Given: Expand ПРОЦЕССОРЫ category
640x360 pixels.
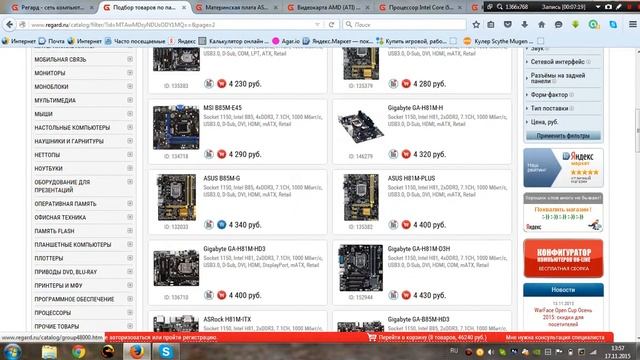Looking at the screenshot, I should click(130, 312).
